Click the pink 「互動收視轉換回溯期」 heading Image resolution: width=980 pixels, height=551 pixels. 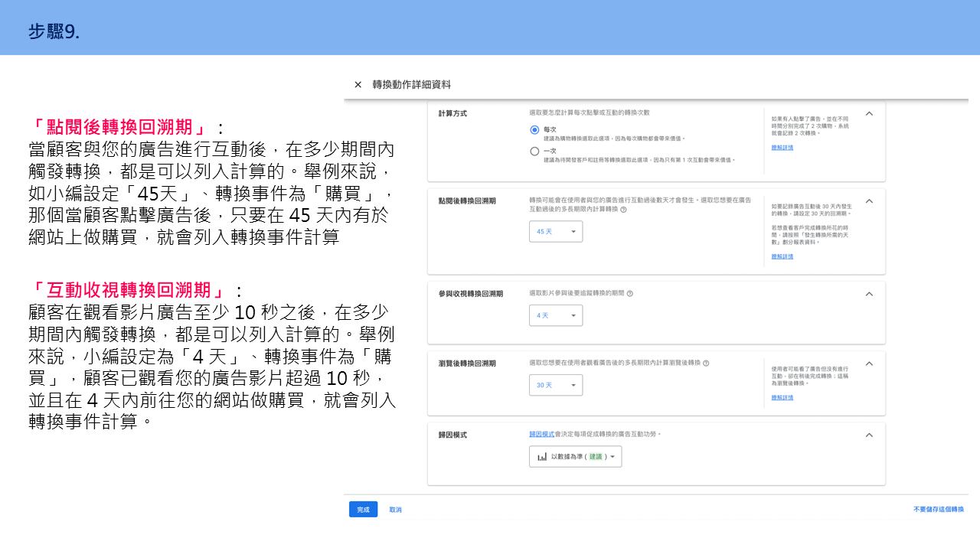[130, 291]
